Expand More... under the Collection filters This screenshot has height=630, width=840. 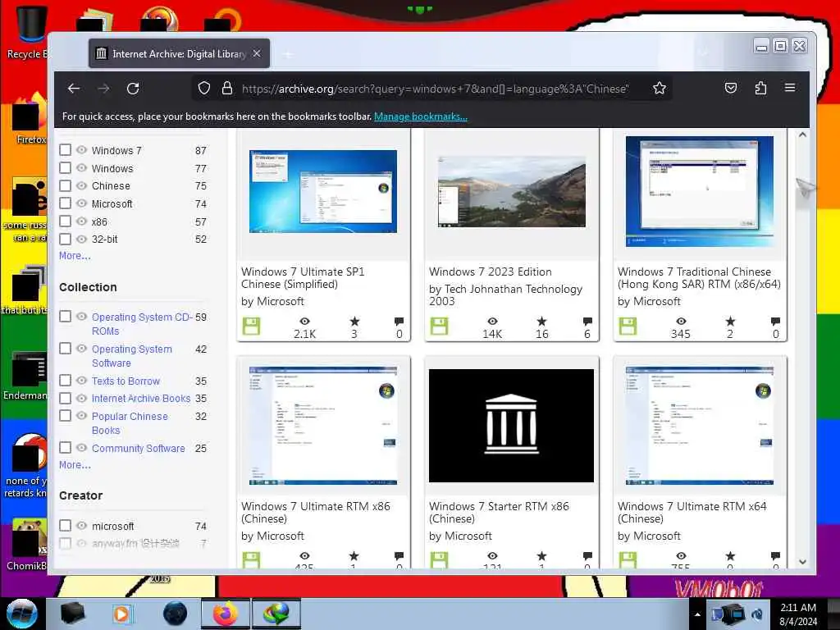[x=75, y=464]
